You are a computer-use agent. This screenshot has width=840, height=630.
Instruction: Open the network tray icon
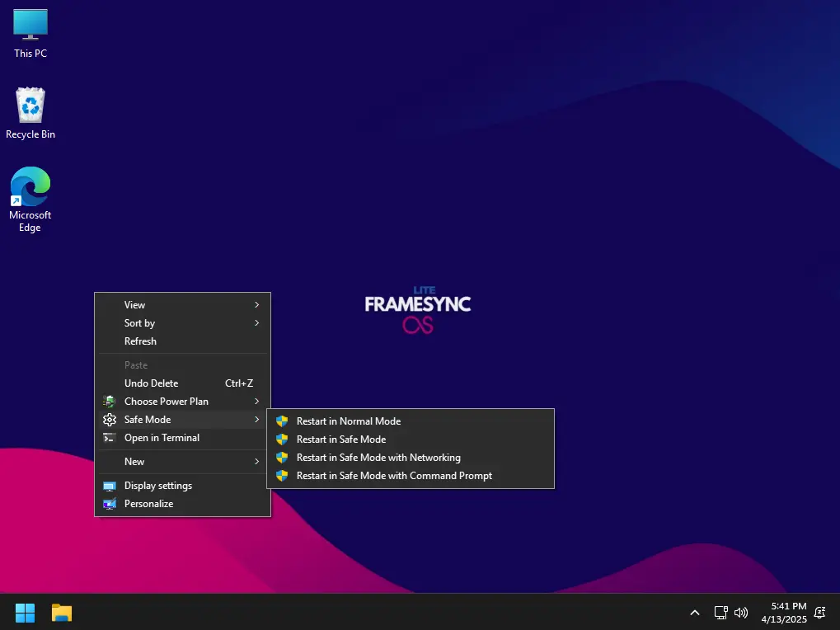721,613
